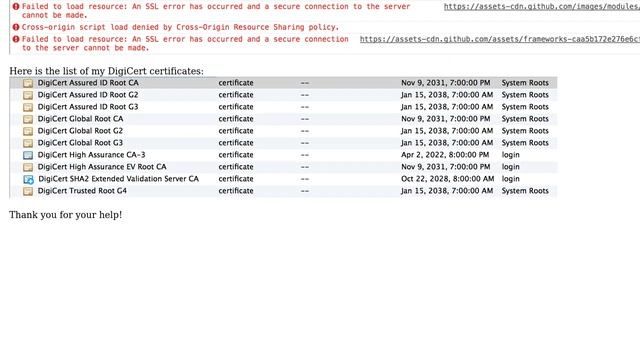Select the DigiCert High Assurance EV Root CA name
This screenshot has height=360, width=640.
click(x=102, y=167)
